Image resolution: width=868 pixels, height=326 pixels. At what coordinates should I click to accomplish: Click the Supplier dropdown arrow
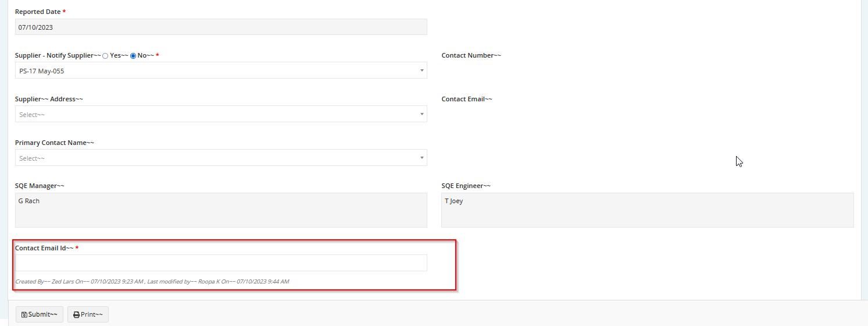pos(422,70)
